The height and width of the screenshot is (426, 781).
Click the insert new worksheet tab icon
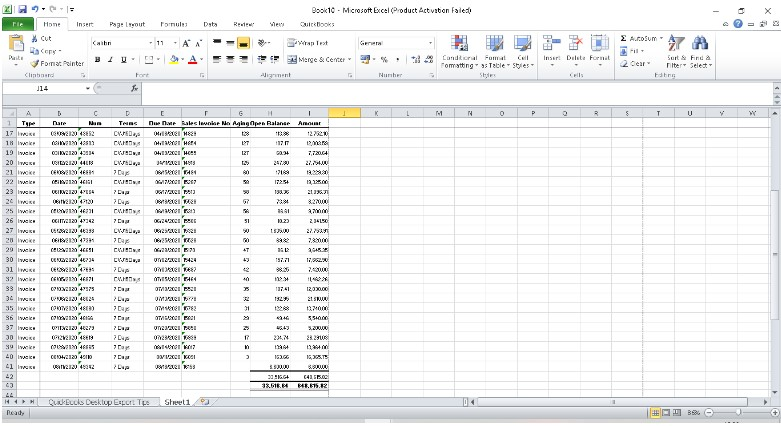click(x=204, y=402)
